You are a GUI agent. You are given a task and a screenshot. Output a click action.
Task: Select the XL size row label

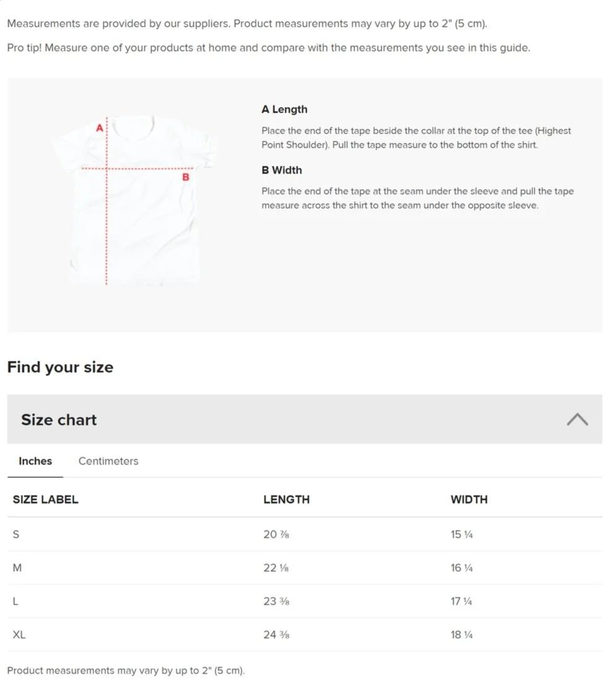tap(19, 635)
